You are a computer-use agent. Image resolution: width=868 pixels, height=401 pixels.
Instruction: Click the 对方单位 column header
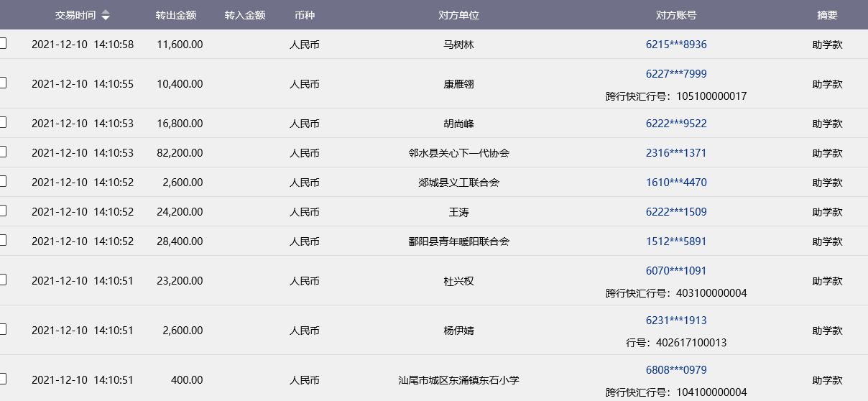(458, 15)
